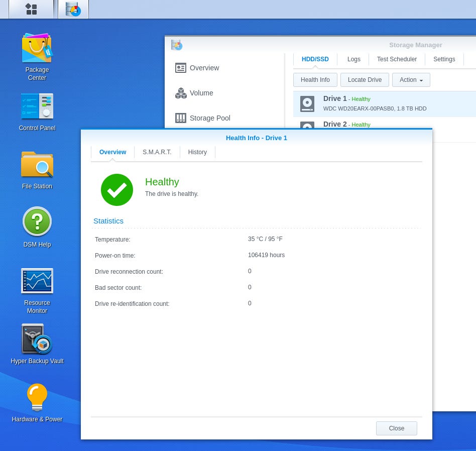476x451 pixels.
Task: Click the Health Info button
Action: 315,80
